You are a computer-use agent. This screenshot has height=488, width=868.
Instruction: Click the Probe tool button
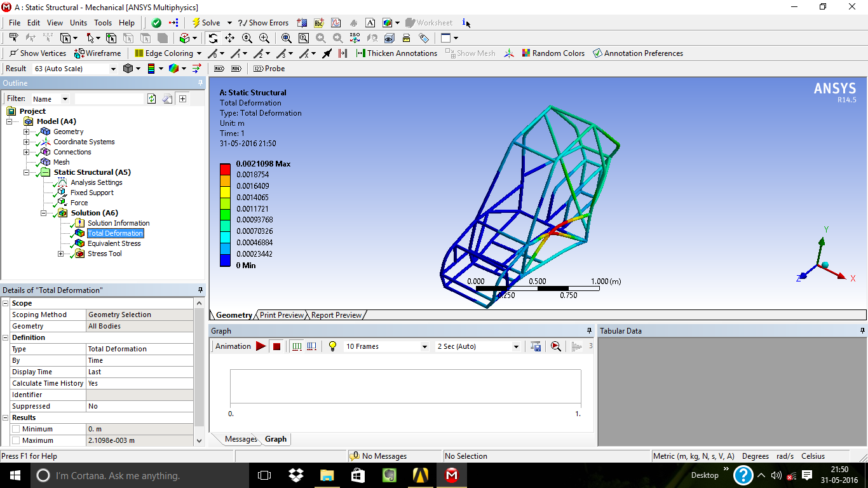(269, 69)
